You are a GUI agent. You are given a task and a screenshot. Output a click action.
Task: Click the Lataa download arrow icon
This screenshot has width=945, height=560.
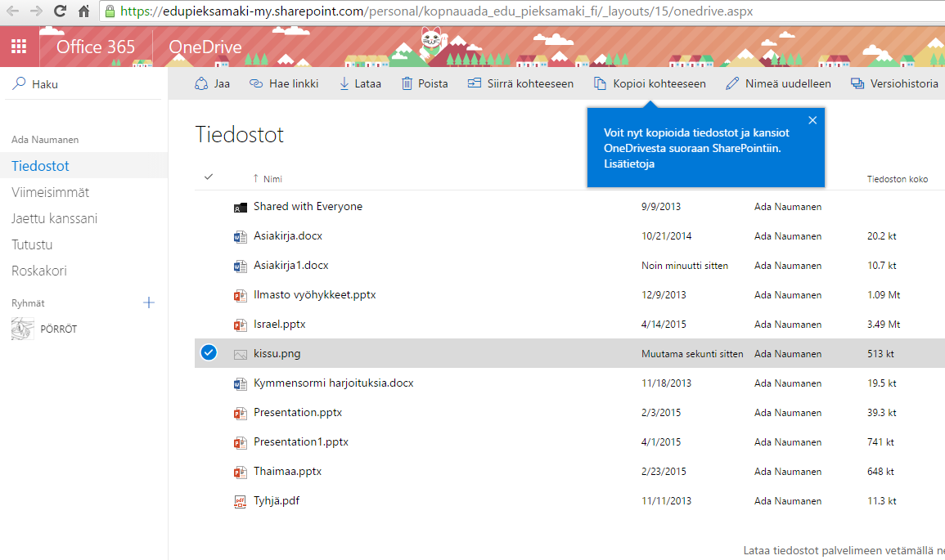pyautogui.click(x=344, y=83)
